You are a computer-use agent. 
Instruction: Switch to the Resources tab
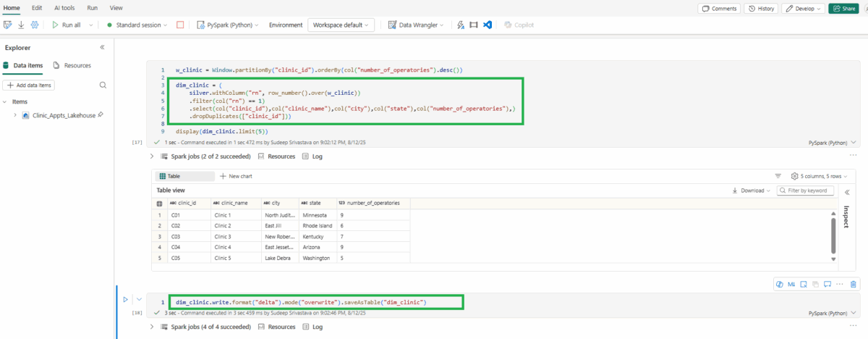point(72,65)
